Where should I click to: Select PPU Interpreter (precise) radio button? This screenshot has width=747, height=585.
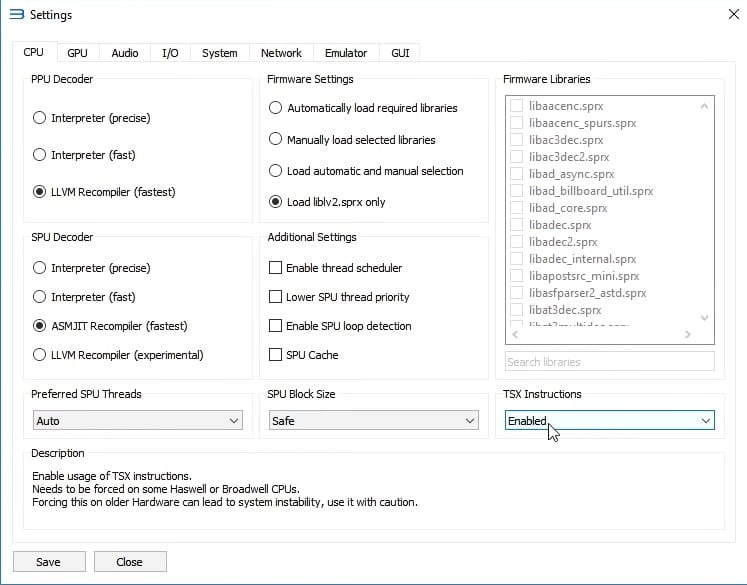click(40, 118)
